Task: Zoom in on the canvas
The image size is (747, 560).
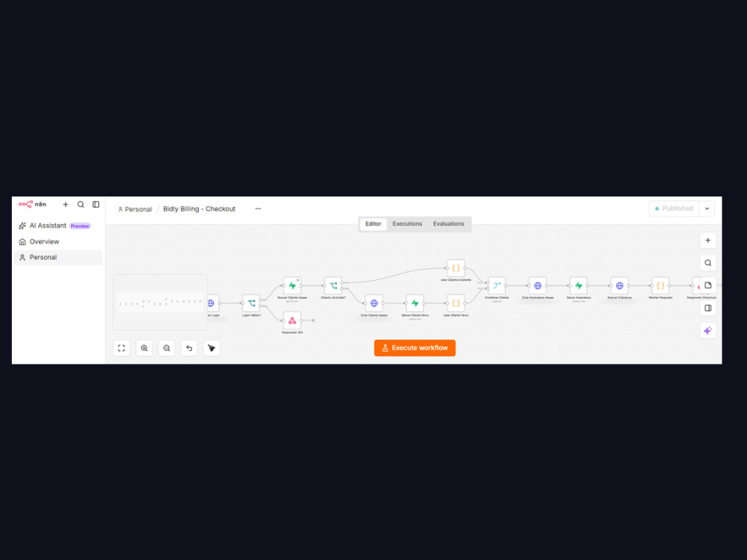Action: point(144,348)
